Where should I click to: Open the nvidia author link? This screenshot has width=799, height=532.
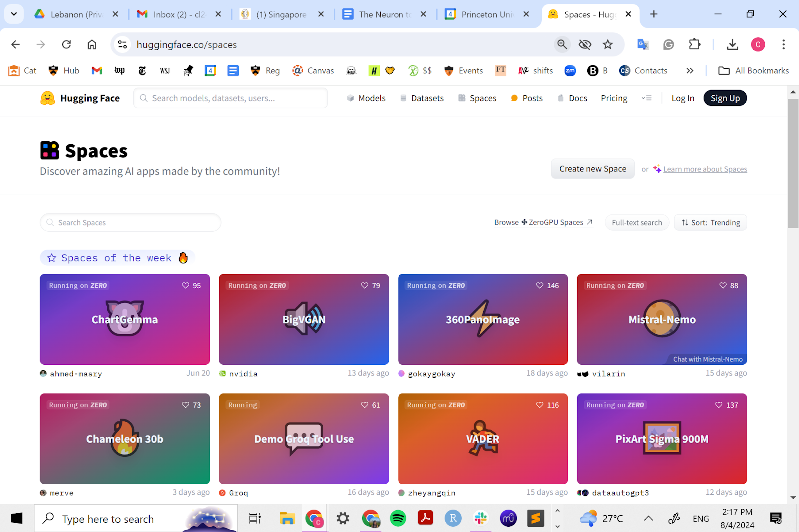[x=243, y=374]
